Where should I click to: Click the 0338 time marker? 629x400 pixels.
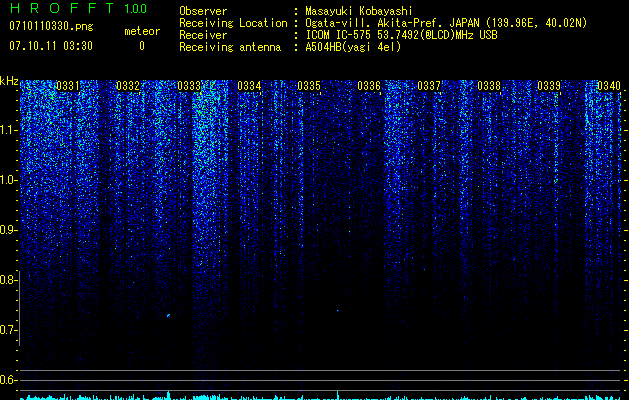click(489, 85)
